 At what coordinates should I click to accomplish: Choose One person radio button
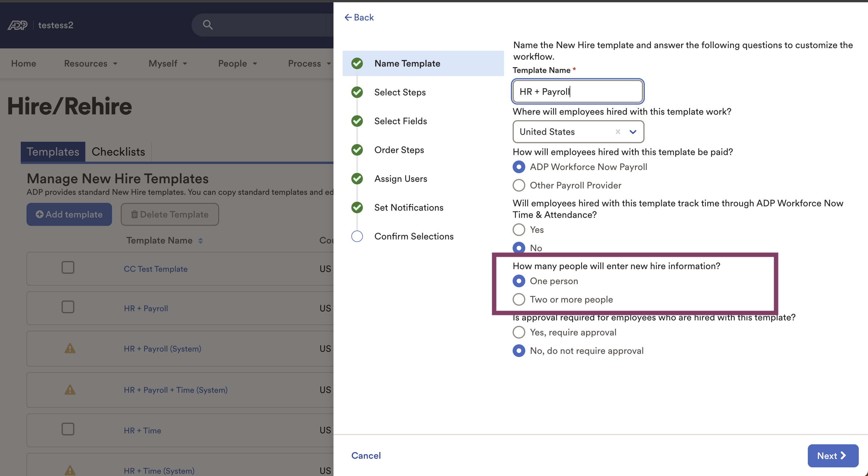click(x=519, y=281)
